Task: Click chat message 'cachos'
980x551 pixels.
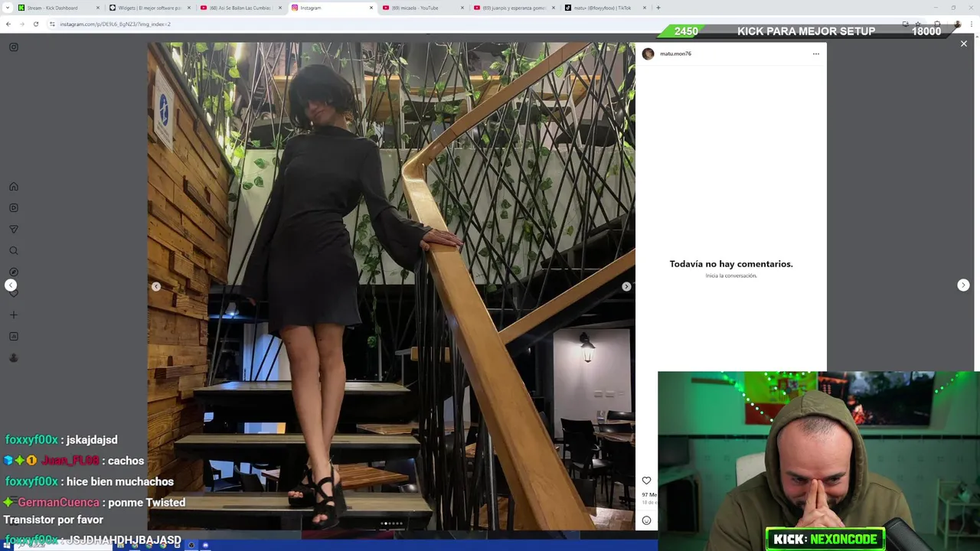Action: click(126, 461)
